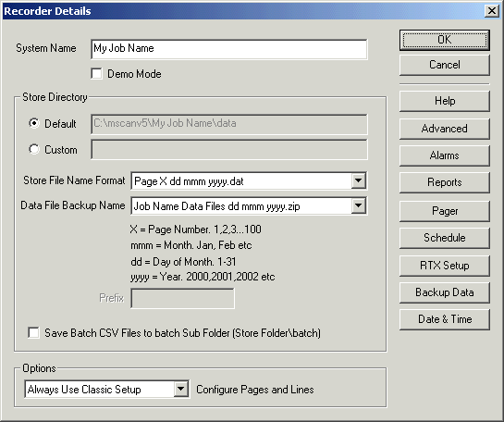Open RTX Setup
Image resolution: width=504 pixels, height=422 pixels.
pyautogui.click(x=445, y=266)
